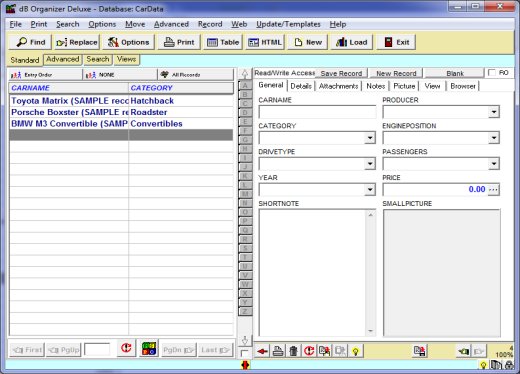Click the red refresh icon in record toolbar

click(309, 351)
